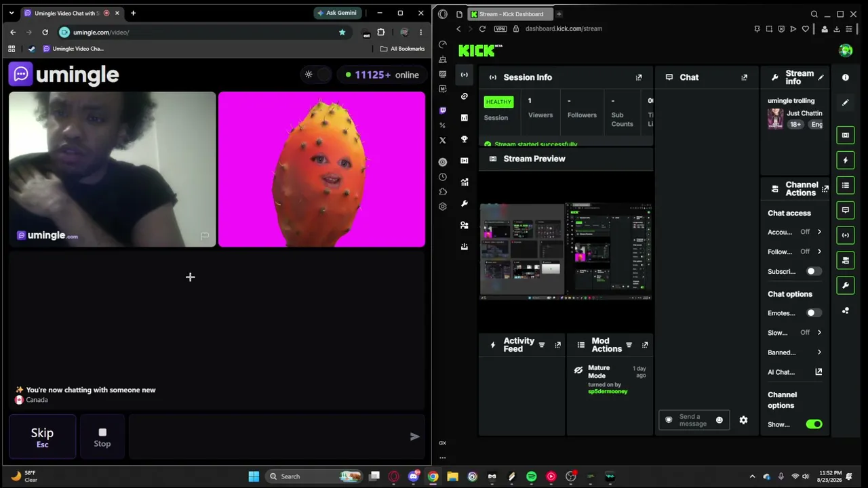Open the All Bookmarks folder
Screen dimensions: 868x488
tap(402, 49)
